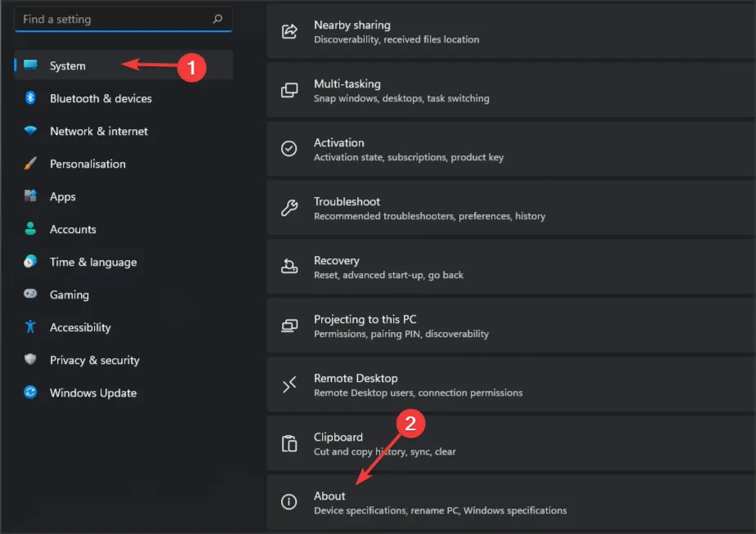756x534 pixels.
Task: Click the Clipboard icon
Action: 289,443
